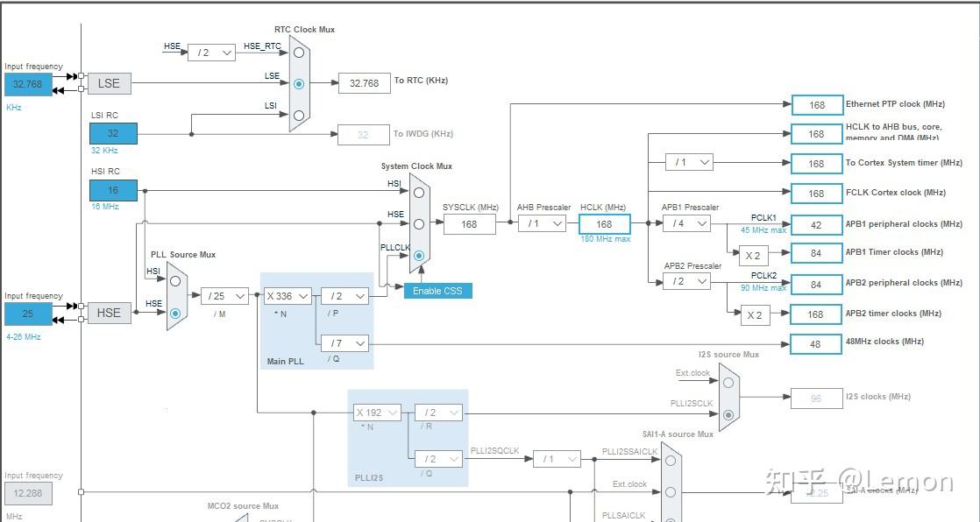
Task: Click the APB2 X 2 multiplier box
Action: 755,315
